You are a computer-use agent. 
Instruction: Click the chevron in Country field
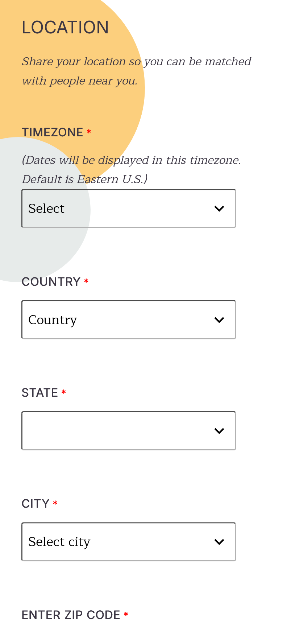coord(219,320)
